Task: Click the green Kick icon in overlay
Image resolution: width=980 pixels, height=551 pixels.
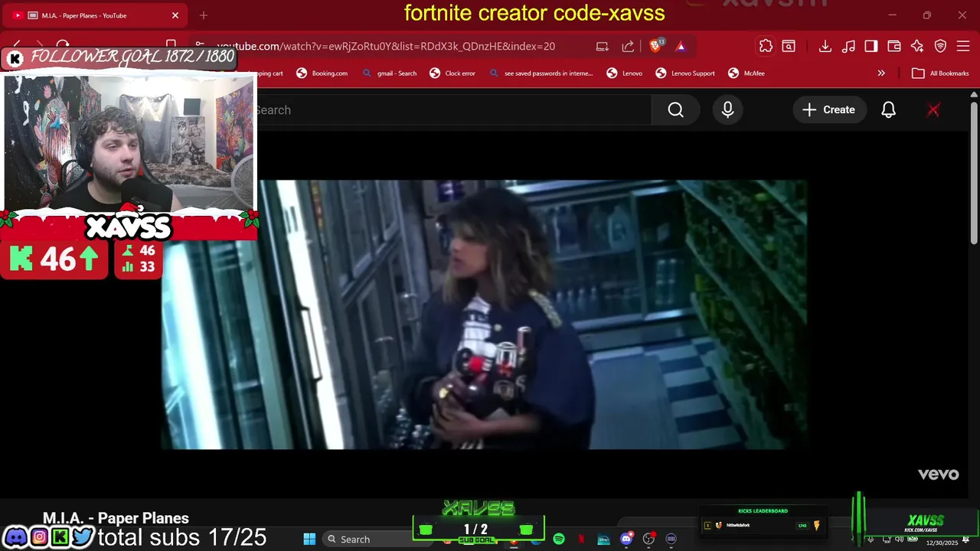Action: coord(60,537)
